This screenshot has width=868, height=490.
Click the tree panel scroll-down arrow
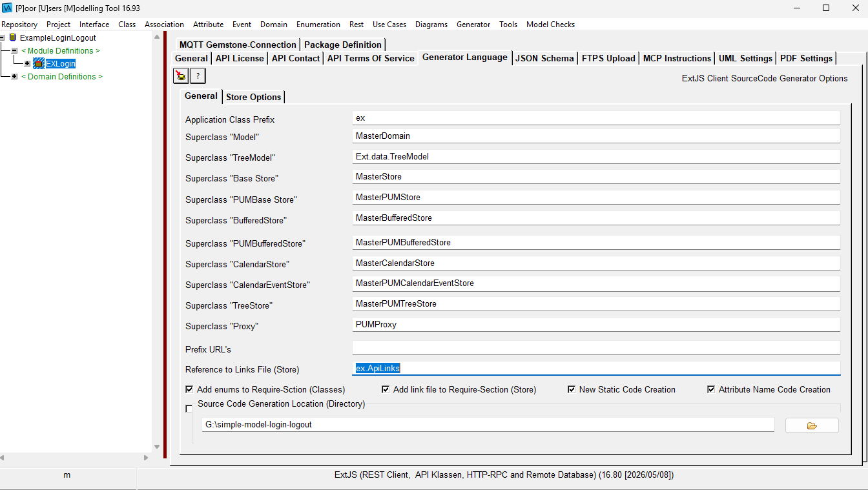click(156, 447)
